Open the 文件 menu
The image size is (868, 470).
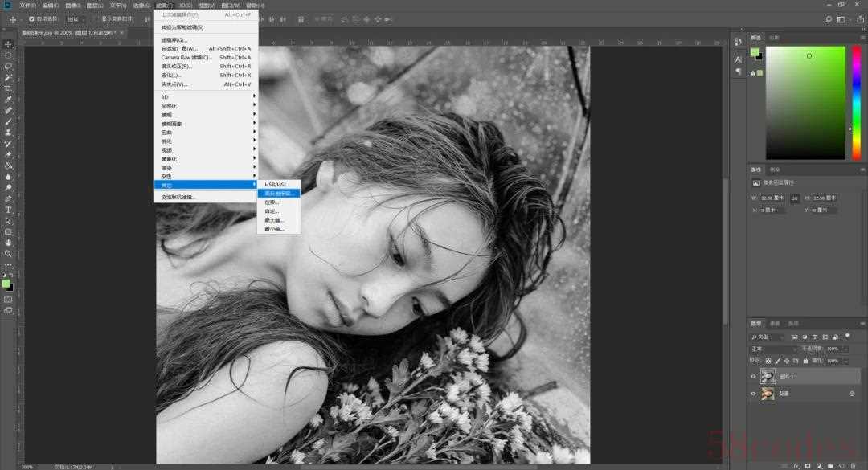pos(27,5)
